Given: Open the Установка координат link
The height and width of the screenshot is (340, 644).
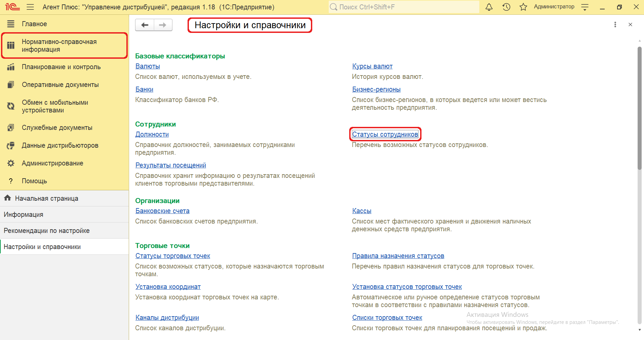Looking at the screenshot, I should tap(168, 287).
